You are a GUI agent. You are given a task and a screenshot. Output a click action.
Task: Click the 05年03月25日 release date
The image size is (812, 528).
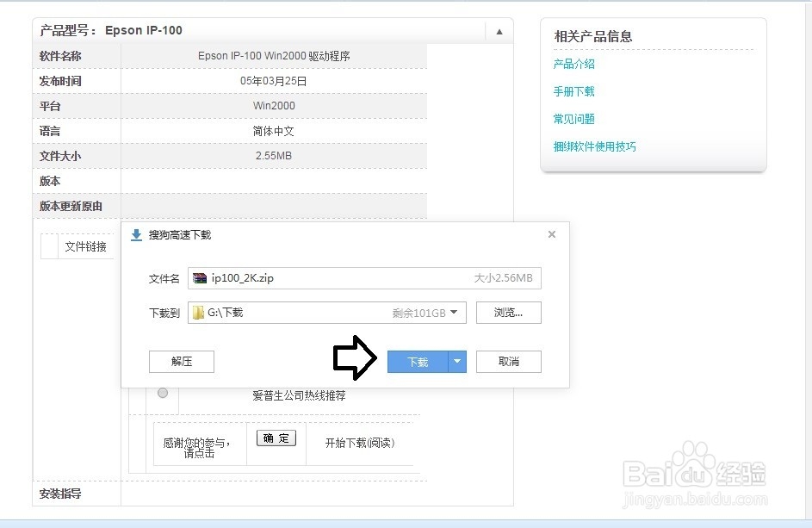(274, 81)
